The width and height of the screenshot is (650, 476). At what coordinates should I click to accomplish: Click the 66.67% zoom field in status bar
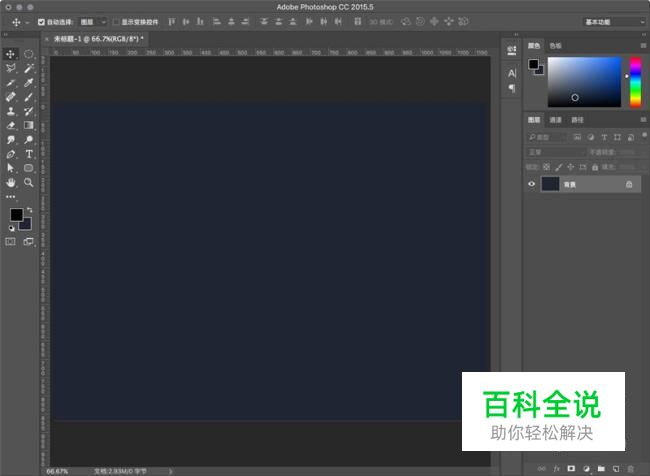coord(57,471)
